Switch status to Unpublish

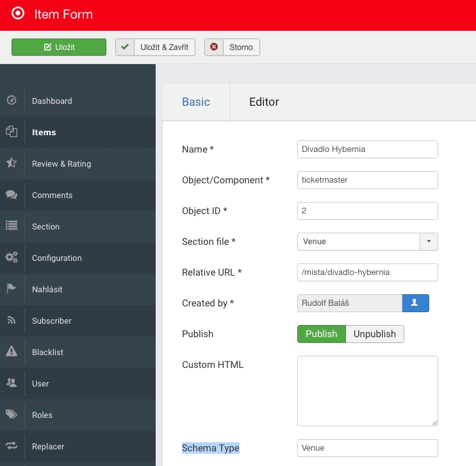point(375,334)
